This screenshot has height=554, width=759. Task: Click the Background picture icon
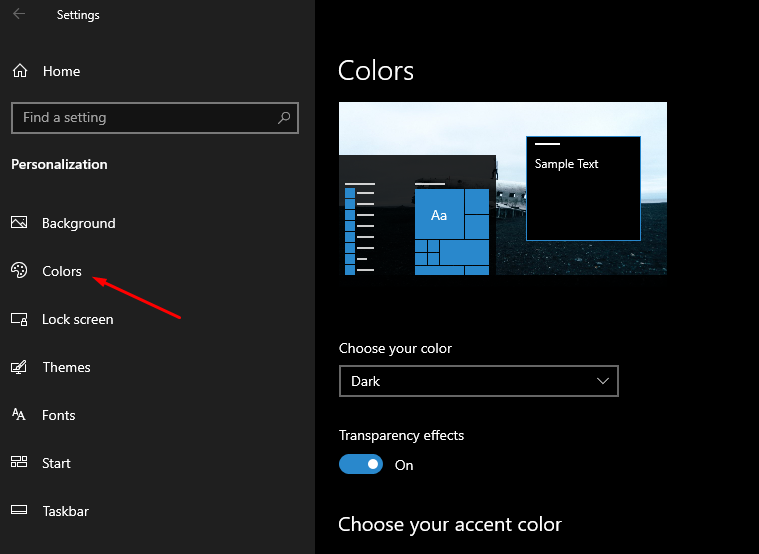click(x=19, y=223)
